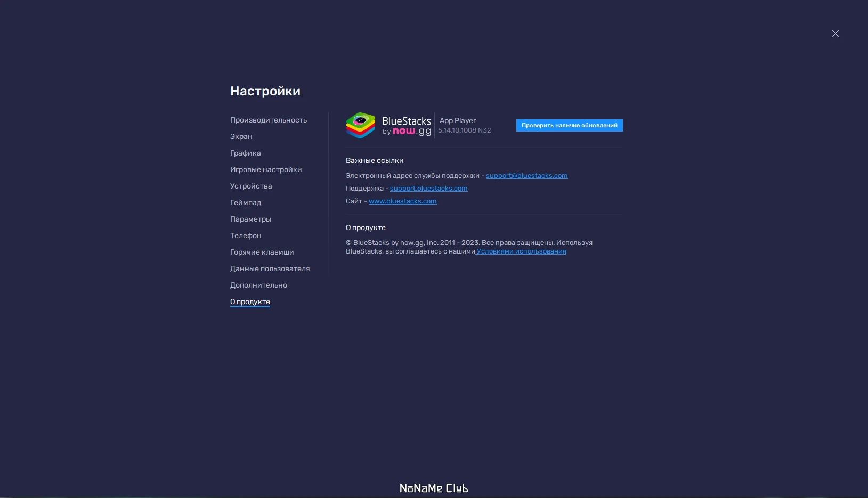Go to Игровые настройки section
Viewport: 868px width, 498px height.
coord(266,169)
